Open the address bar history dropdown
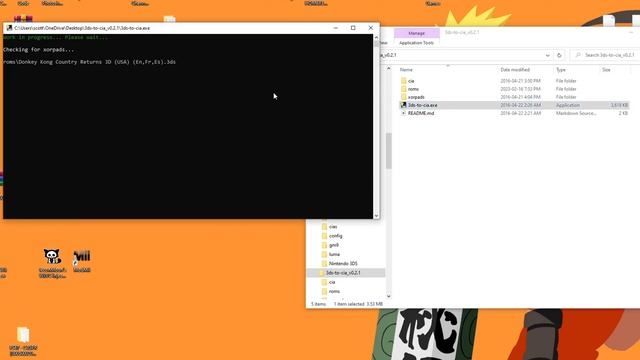Image resolution: width=640 pixels, height=360 pixels. click(x=547, y=55)
